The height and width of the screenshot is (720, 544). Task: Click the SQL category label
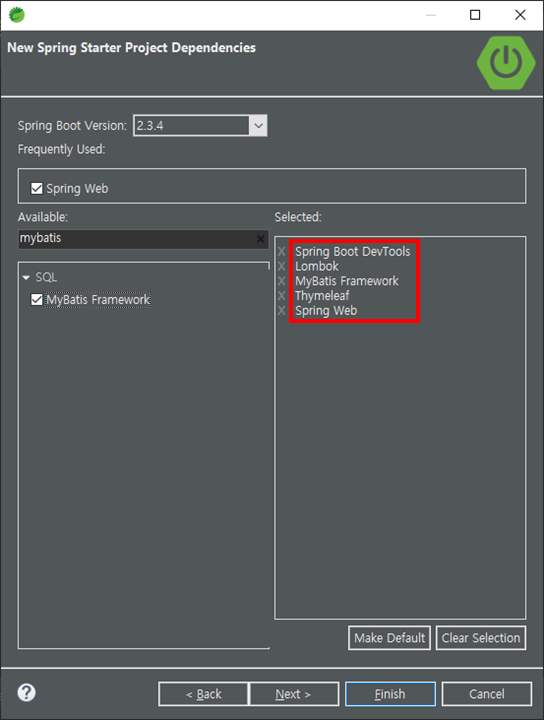click(46, 277)
